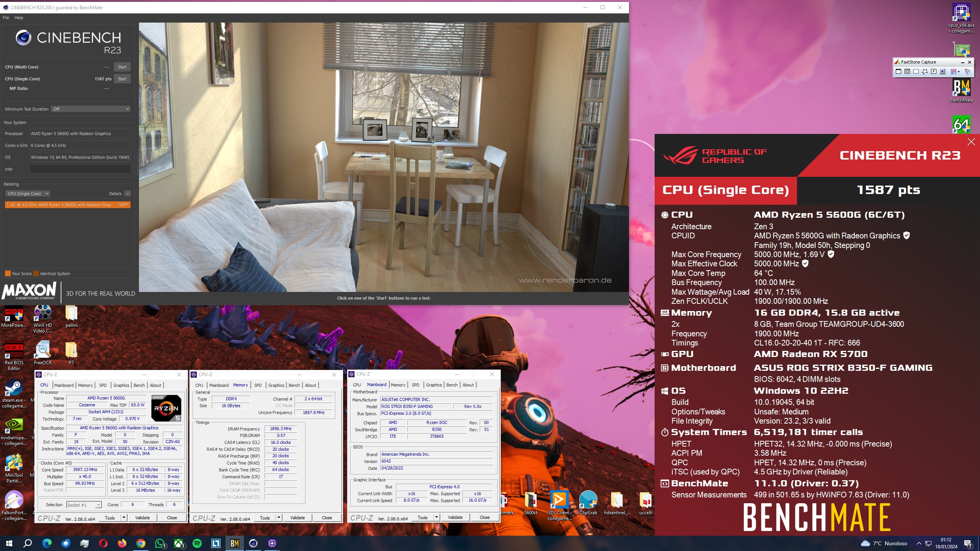Click Core Speed value 3997.13 MHz
This screenshot has height=551, width=980.
click(x=85, y=469)
